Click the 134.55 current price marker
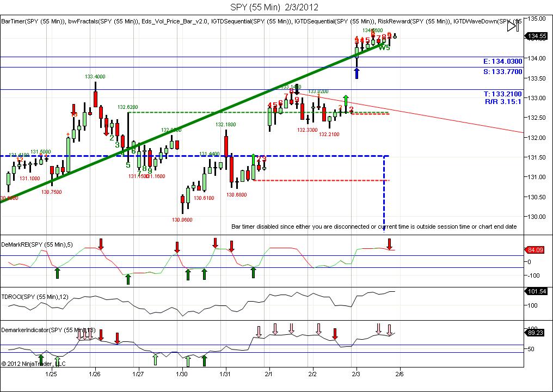Viewport: 553px width, 392px height. tap(537, 36)
